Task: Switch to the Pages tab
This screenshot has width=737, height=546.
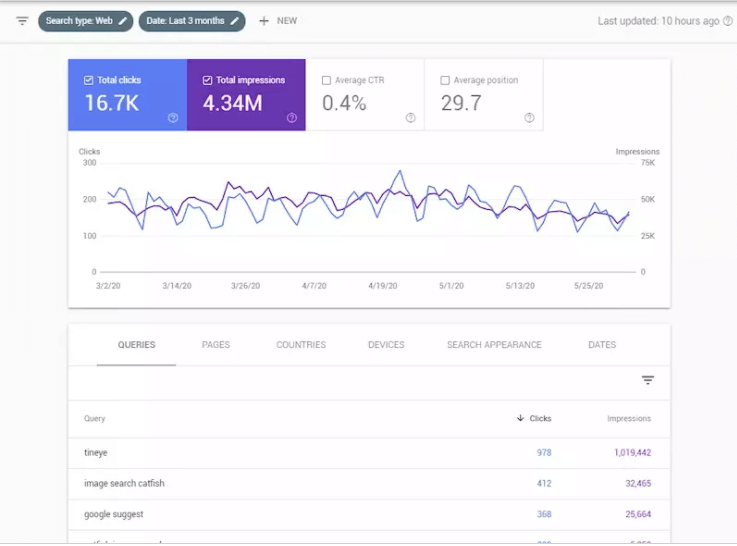Action: (215, 345)
